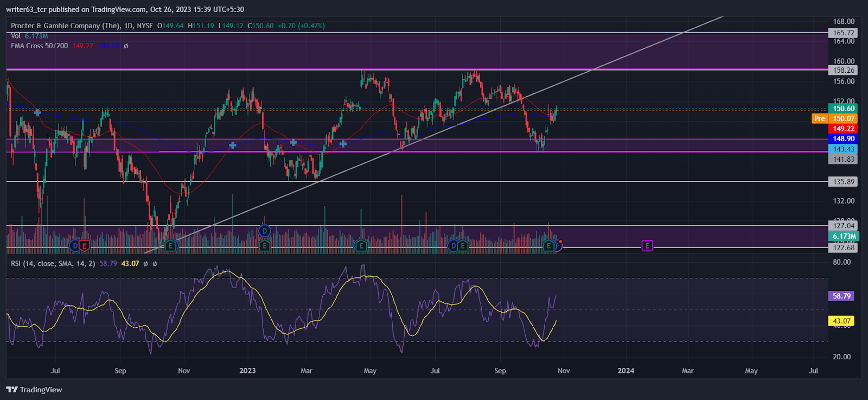Click the current price label 150.60
The image size is (868, 400).
coord(844,109)
